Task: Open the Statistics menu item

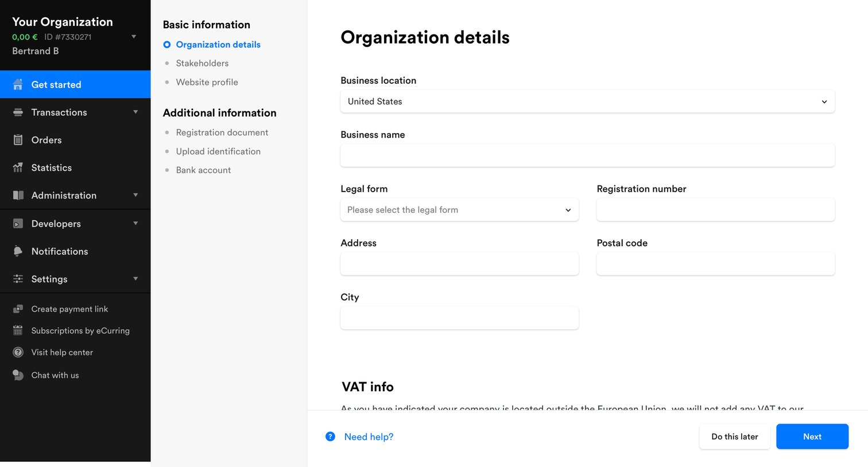Action: 75,168
